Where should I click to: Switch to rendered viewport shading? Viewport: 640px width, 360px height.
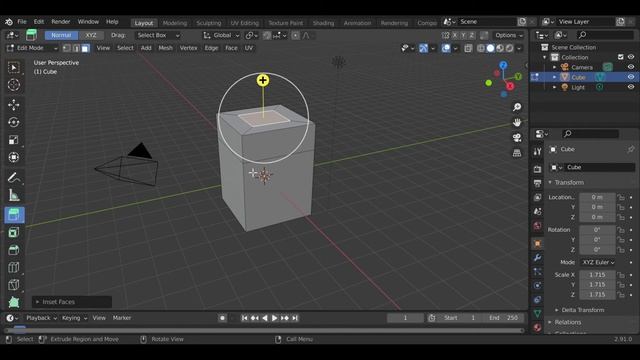pyautogui.click(x=509, y=48)
